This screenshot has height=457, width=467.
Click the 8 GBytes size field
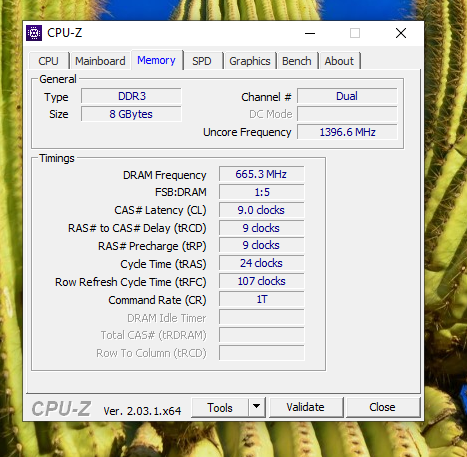click(131, 114)
